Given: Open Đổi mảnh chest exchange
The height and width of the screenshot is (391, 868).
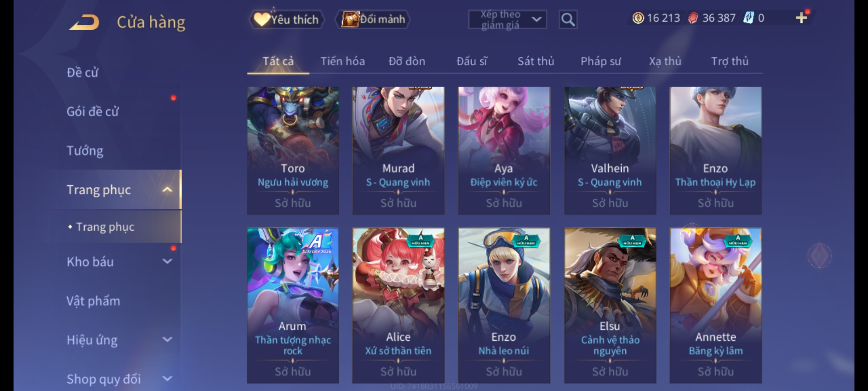Looking at the screenshot, I should click(x=373, y=19).
